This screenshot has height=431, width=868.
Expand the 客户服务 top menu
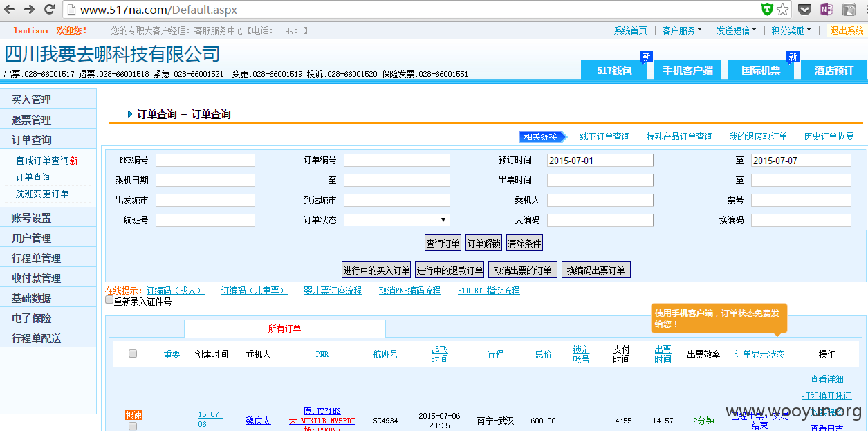[x=682, y=30]
